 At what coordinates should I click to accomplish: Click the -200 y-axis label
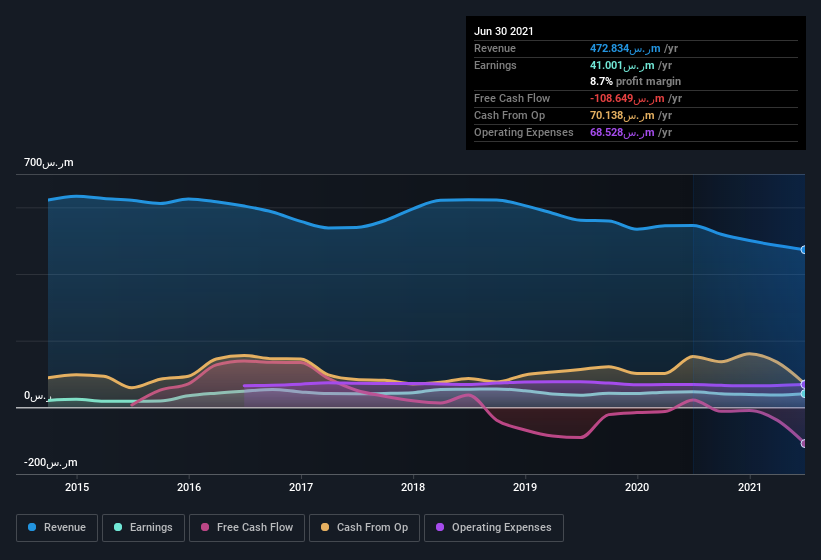[50, 463]
